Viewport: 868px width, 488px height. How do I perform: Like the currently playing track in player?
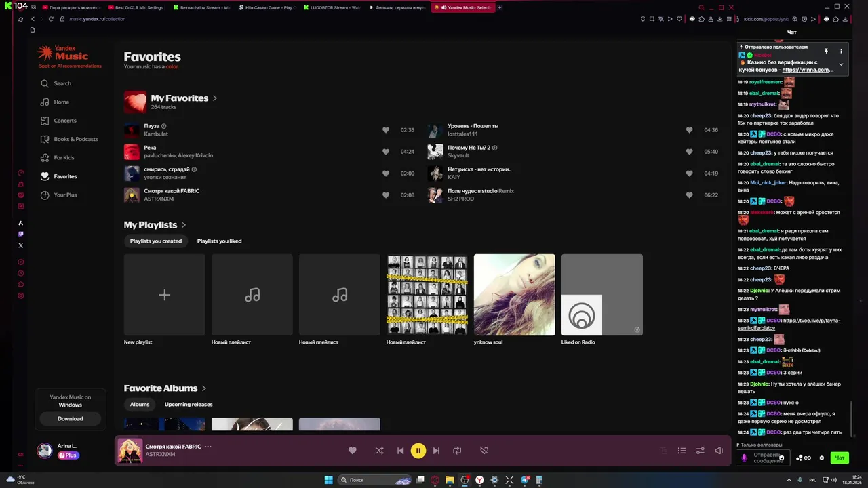[353, 451]
